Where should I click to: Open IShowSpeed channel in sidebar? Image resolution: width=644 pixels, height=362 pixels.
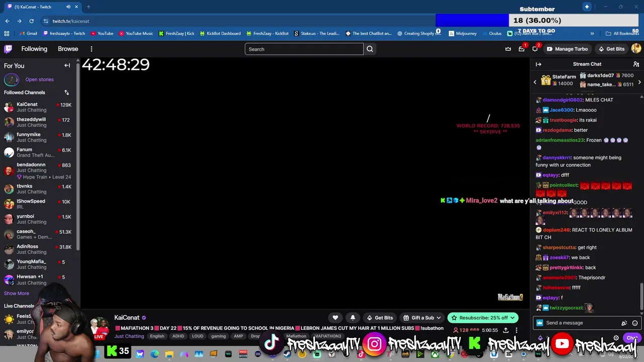click(38, 204)
